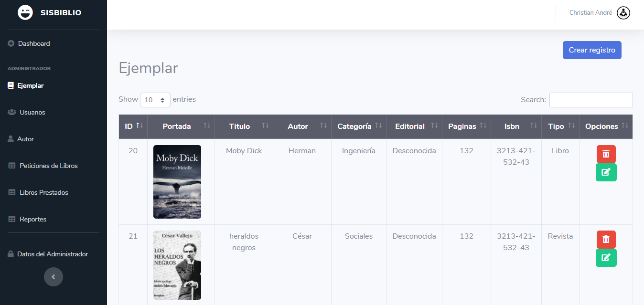Open the user profile avatar icon

623,13
